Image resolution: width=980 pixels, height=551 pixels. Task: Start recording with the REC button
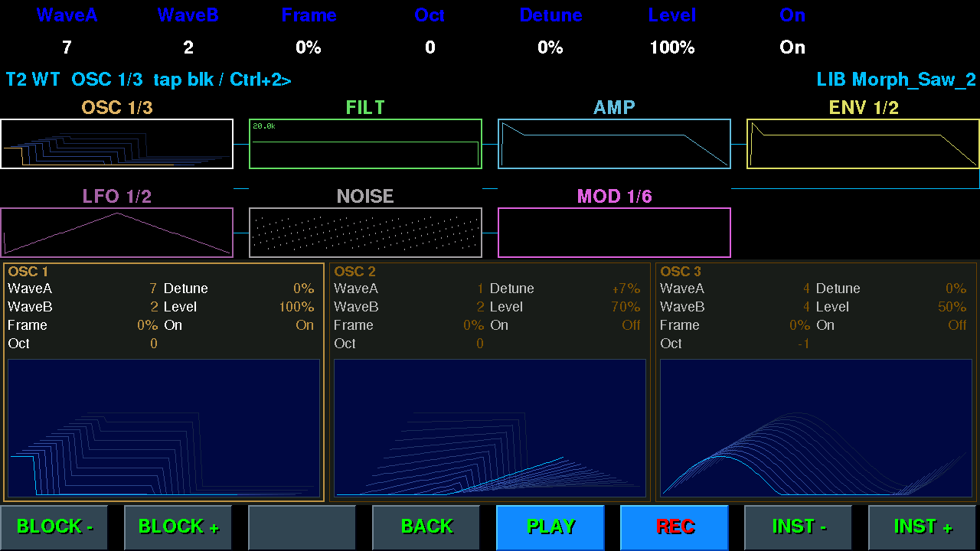[675, 527]
